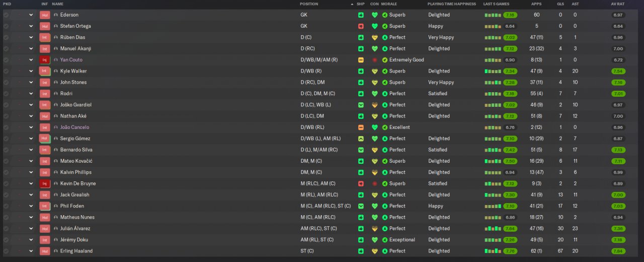This screenshot has width=644, height=262.
Task: Click the morale icon beside Extremely Good
Action: [x=385, y=60]
